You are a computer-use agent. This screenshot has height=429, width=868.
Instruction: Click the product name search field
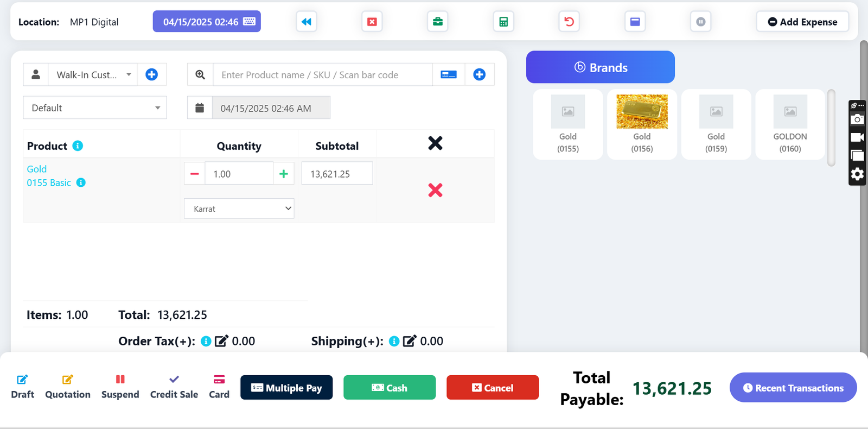pyautogui.click(x=323, y=74)
